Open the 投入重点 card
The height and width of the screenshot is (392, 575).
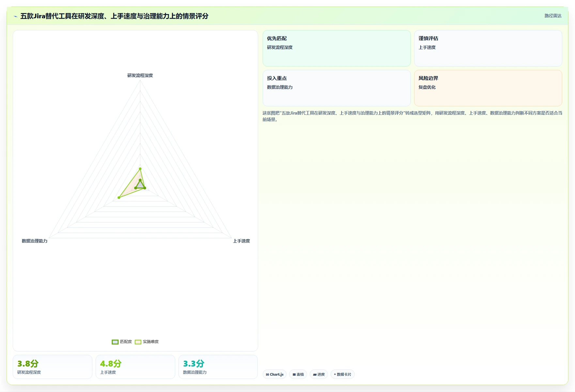coord(336,88)
